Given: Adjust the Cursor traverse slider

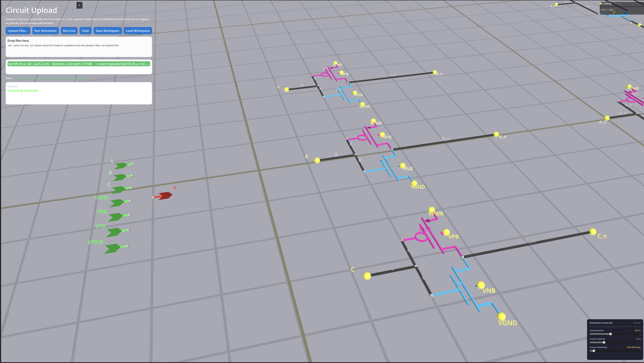Looking at the screenshot, I should pyautogui.click(x=615, y=343).
